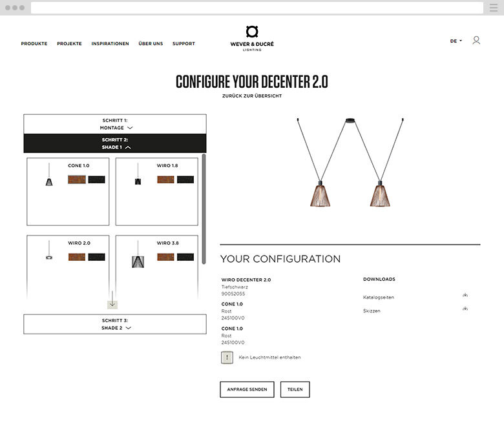Image resolution: width=504 pixels, height=426 pixels.
Task: Open the Produkte menu
Action: coord(34,44)
